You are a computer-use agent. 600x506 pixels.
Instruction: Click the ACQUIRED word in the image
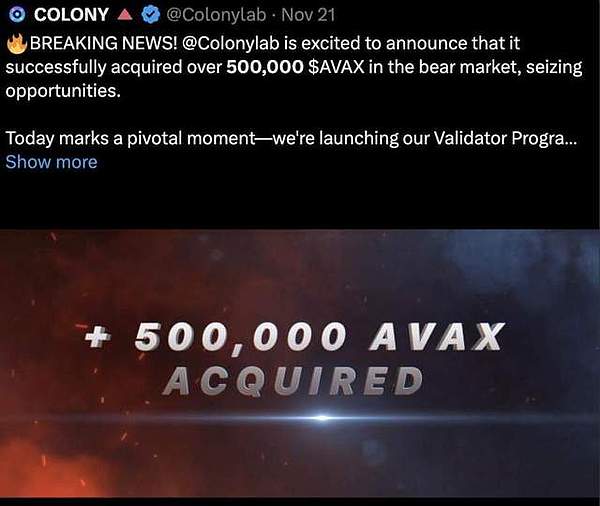[x=291, y=380]
